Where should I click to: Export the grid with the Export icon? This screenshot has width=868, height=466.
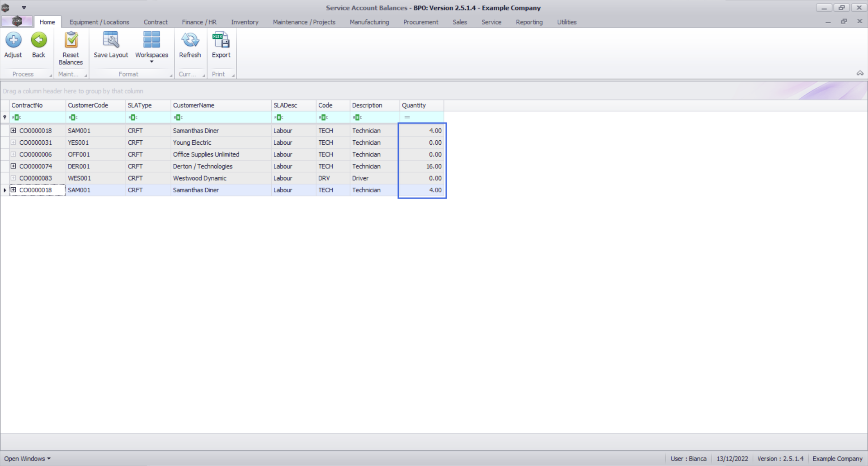pyautogui.click(x=221, y=40)
